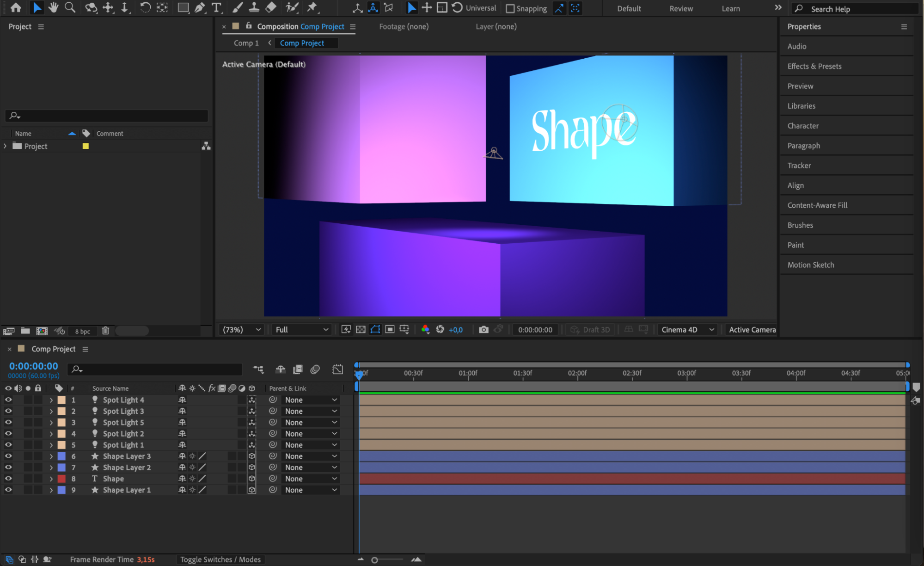Toggle visibility of Shape text layer

[8, 479]
